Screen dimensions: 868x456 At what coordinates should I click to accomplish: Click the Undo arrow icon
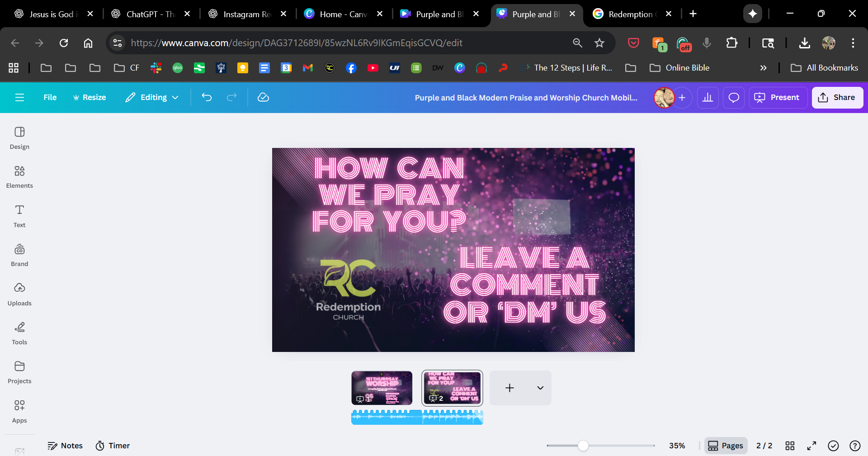click(207, 97)
